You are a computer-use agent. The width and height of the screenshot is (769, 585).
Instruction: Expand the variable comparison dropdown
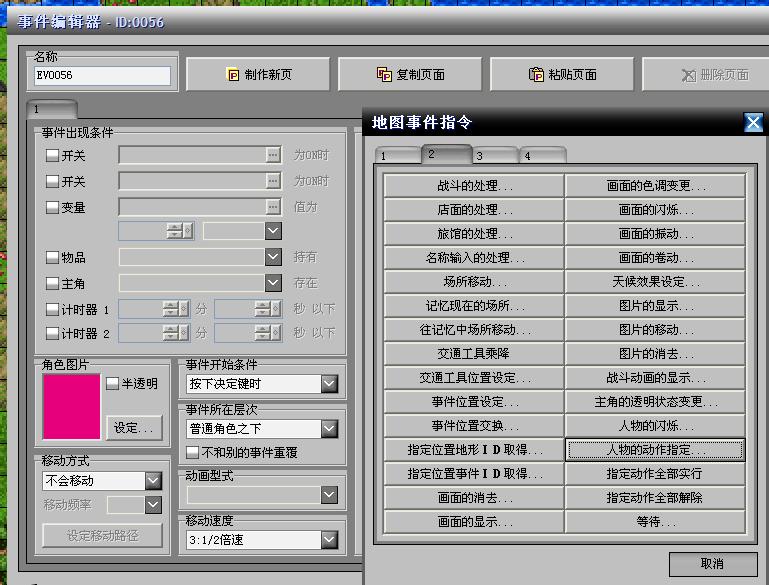click(x=273, y=230)
